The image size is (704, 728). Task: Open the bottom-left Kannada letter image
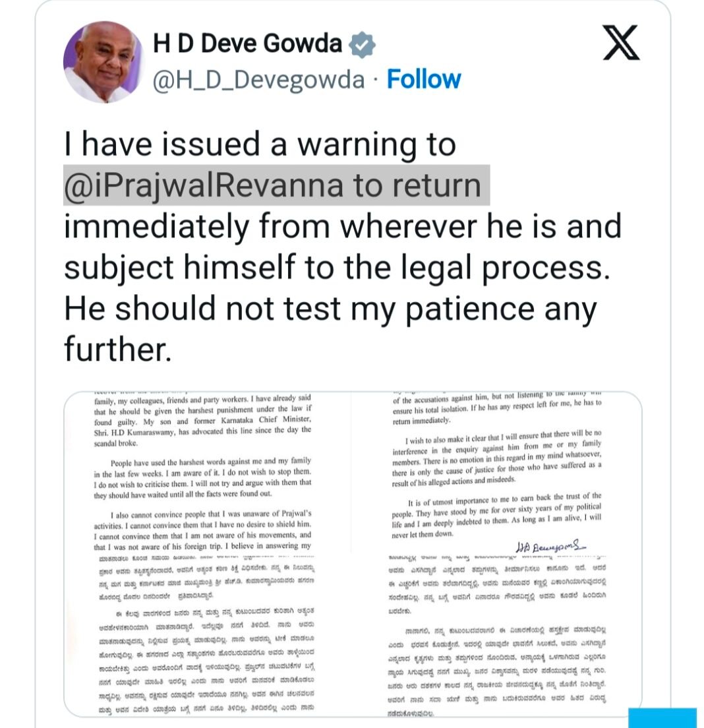[x=207, y=635]
